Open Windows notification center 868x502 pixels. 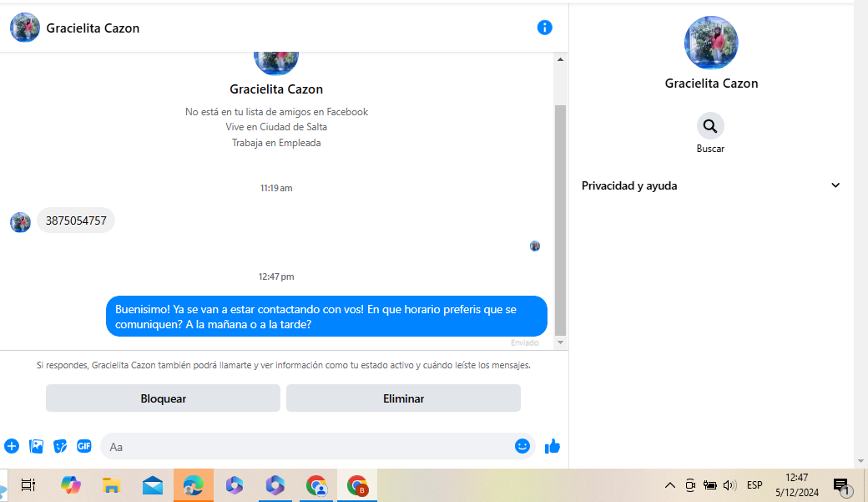click(841, 485)
